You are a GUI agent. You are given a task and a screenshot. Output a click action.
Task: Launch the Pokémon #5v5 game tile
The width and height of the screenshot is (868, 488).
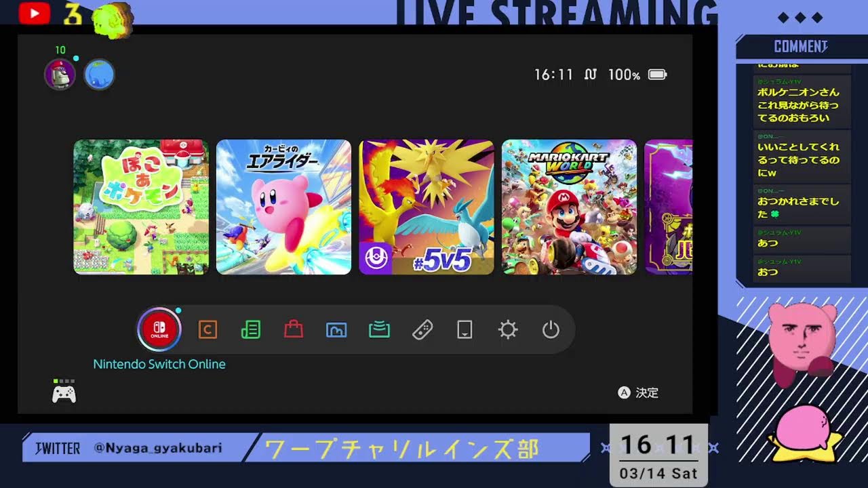point(427,207)
